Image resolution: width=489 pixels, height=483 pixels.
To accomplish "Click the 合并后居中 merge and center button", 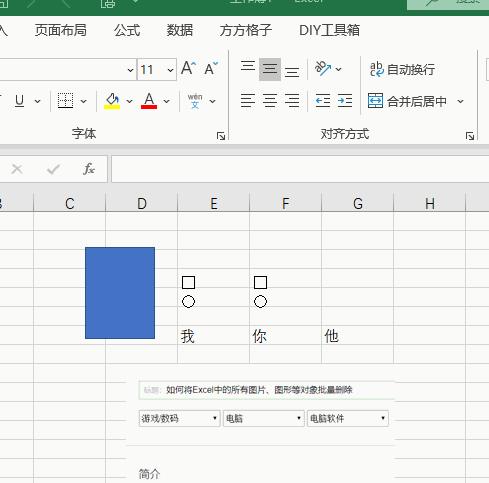I will 407,101.
